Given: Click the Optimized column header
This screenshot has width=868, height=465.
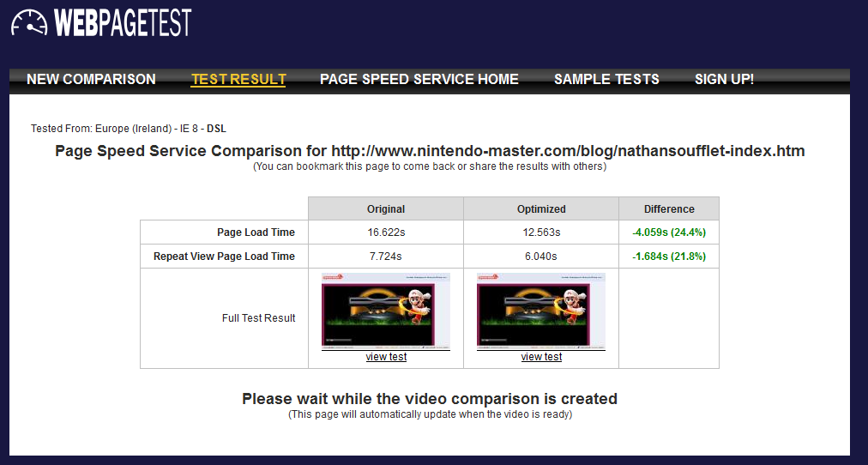Looking at the screenshot, I should tap(541, 209).
